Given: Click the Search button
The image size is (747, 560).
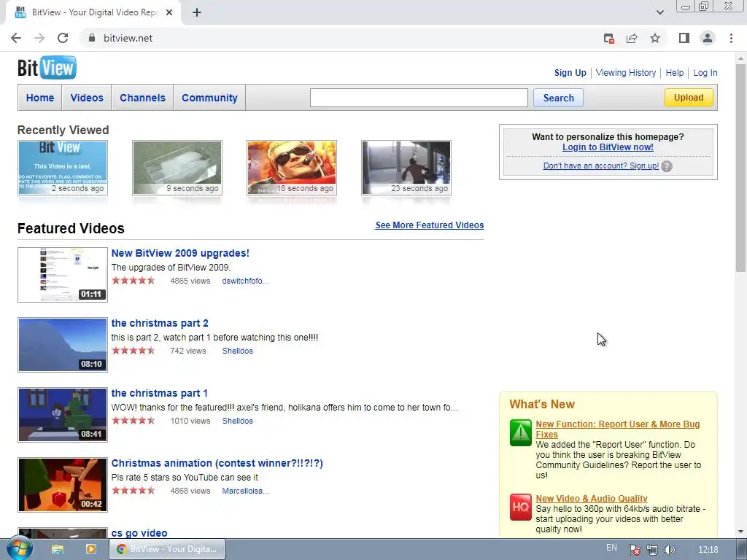Looking at the screenshot, I should [558, 98].
